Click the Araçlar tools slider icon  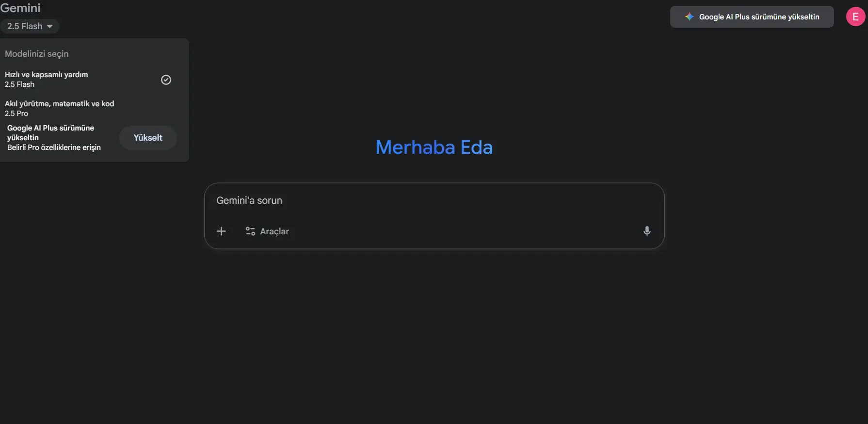[250, 231]
